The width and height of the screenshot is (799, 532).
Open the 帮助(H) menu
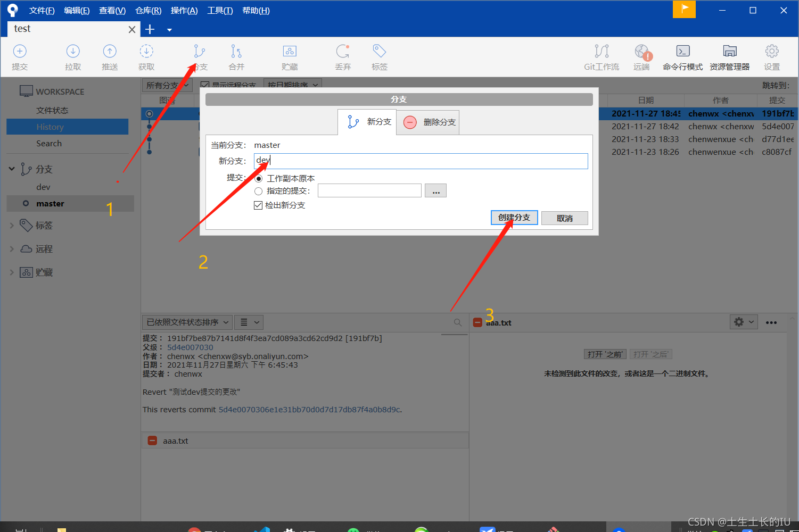[x=256, y=11]
